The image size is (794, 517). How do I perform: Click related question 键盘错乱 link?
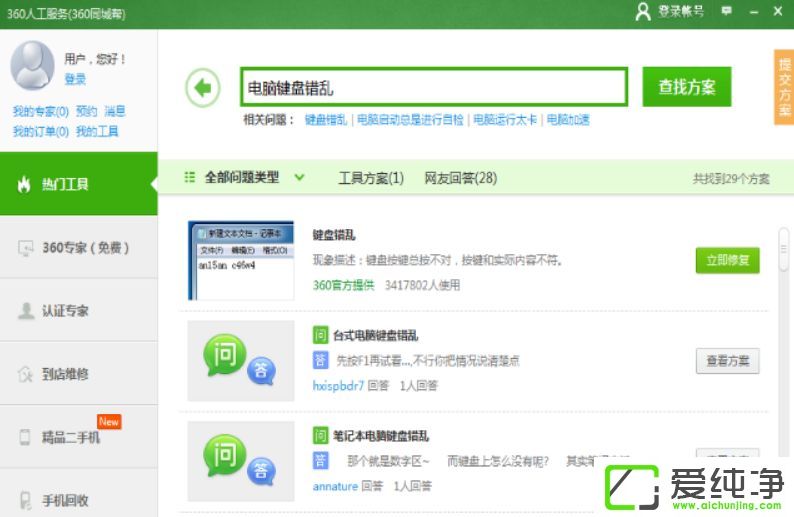click(x=326, y=120)
